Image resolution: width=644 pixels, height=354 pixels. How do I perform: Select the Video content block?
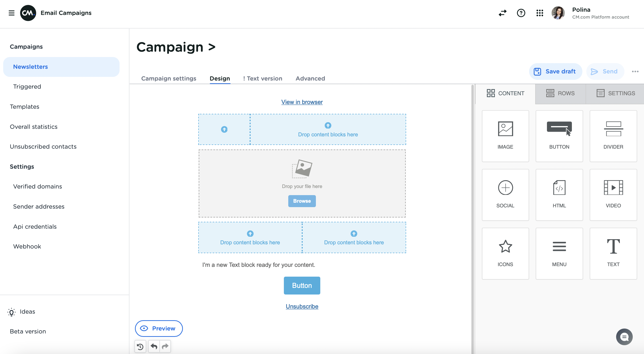[x=613, y=195]
